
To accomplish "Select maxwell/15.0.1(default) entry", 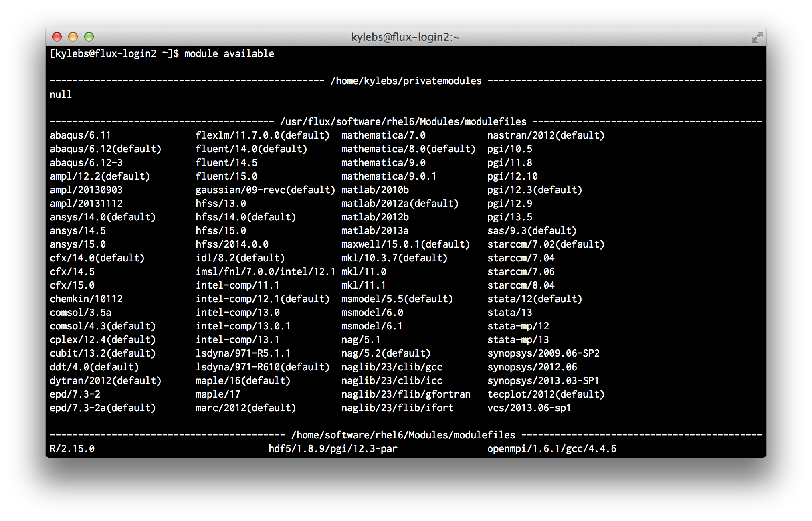I will pyautogui.click(x=406, y=244).
